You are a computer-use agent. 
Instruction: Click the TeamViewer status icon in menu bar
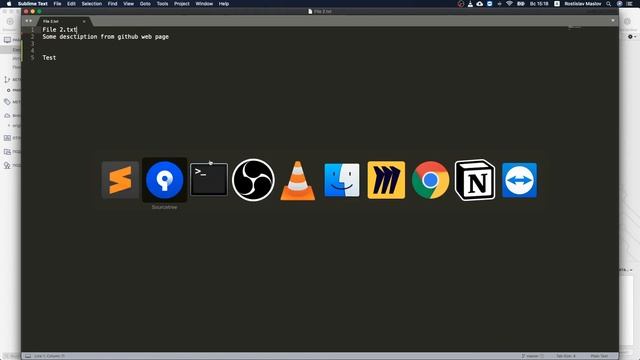click(489, 4)
